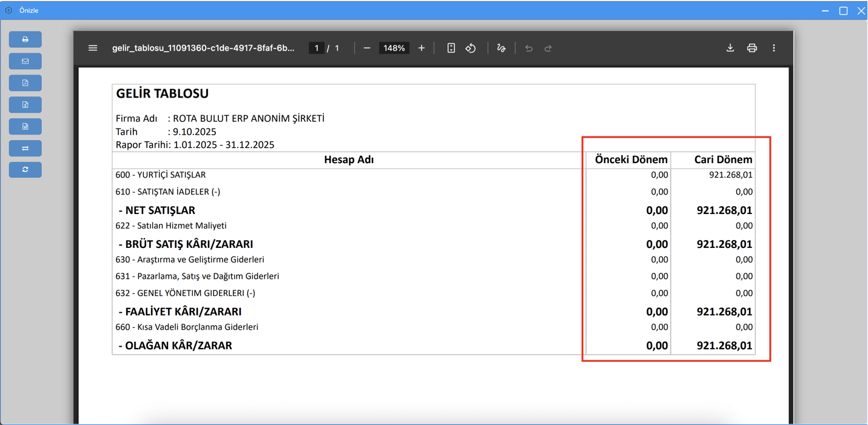The image size is (868, 425).
Task: Click the 148% zoom level field
Action: coord(394,48)
